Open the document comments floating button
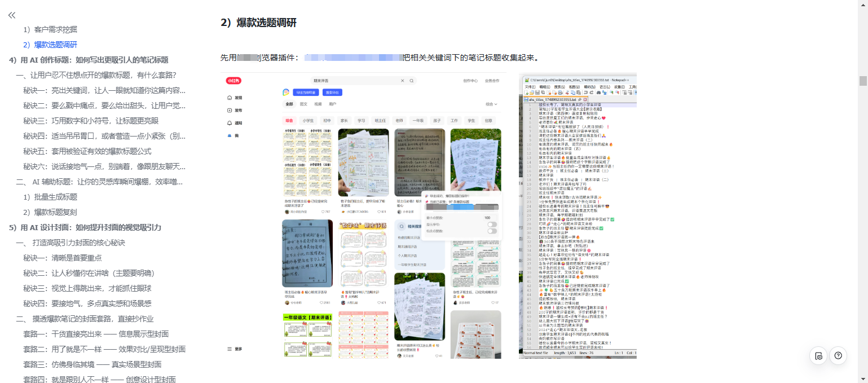Image resolution: width=868 pixels, height=383 pixels. point(818,355)
